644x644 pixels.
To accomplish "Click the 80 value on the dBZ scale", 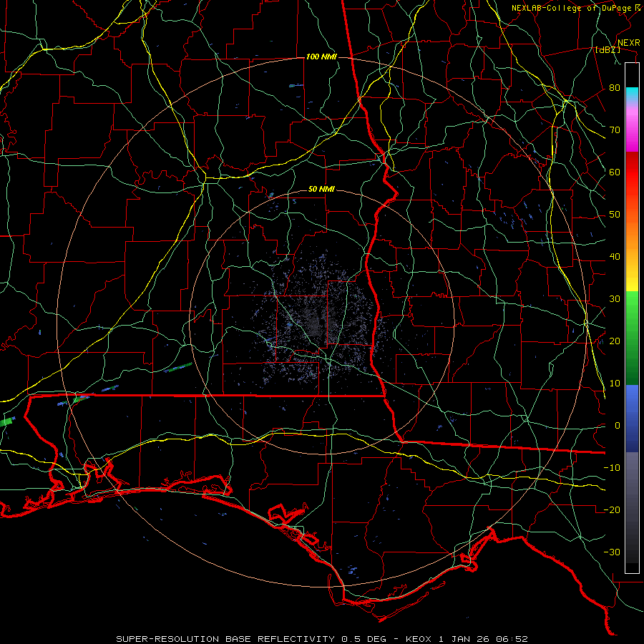I will [615, 87].
